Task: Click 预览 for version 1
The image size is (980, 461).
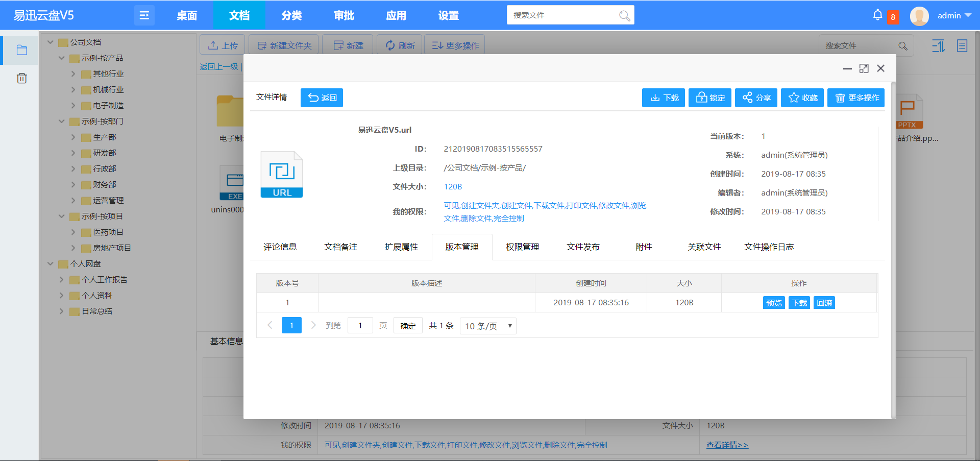Action: pos(774,303)
